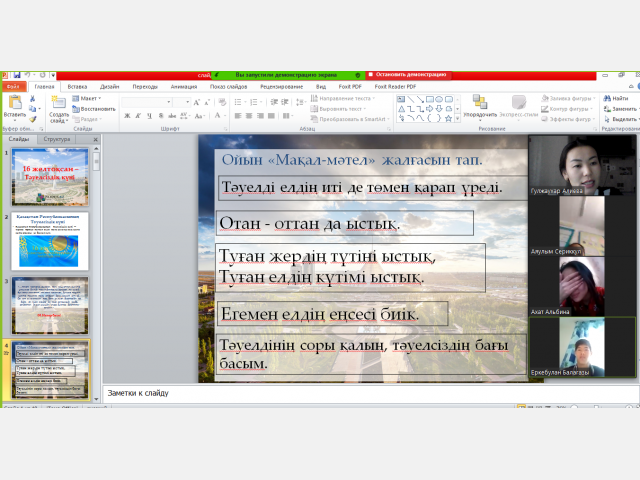Viewport: 640px width, 480px height.
Task: Click the Выделить select button
Action: tap(620, 119)
